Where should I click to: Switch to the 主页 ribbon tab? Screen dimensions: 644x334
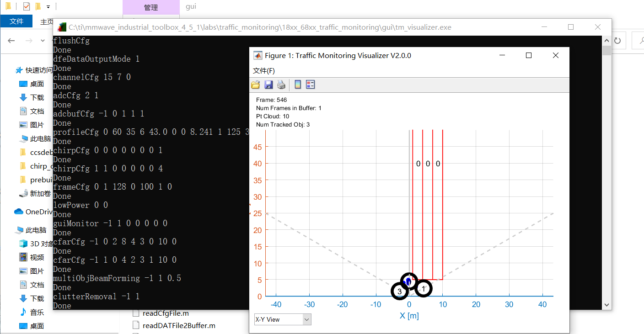46,21
